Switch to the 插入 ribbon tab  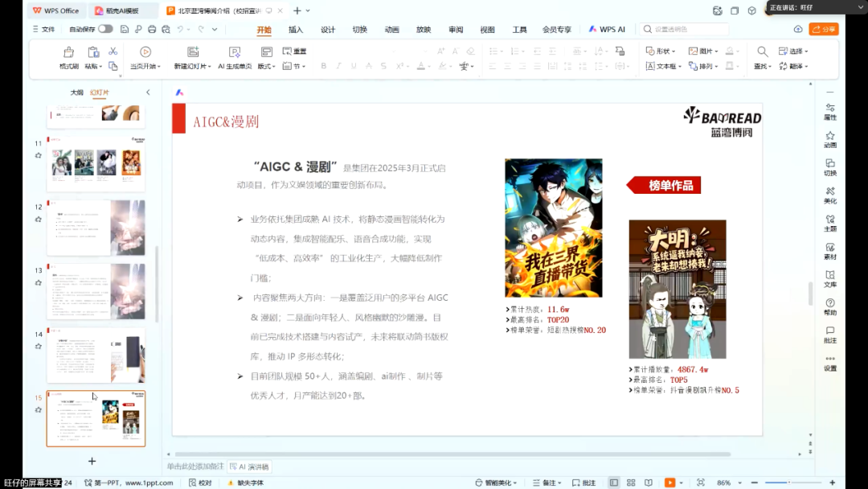click(296, 30)
